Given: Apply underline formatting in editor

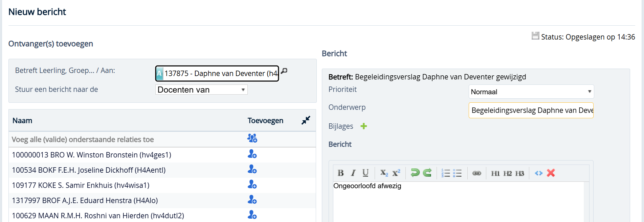Looking at the screenshot, I should 365,173.
